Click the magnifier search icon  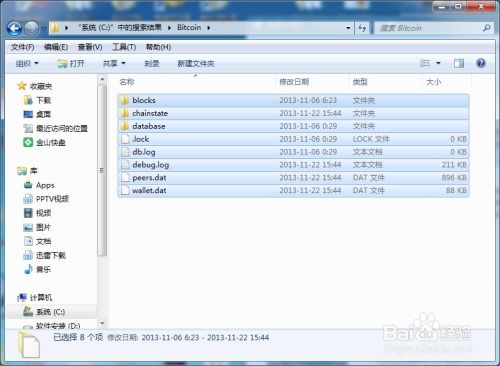(486, 28)
